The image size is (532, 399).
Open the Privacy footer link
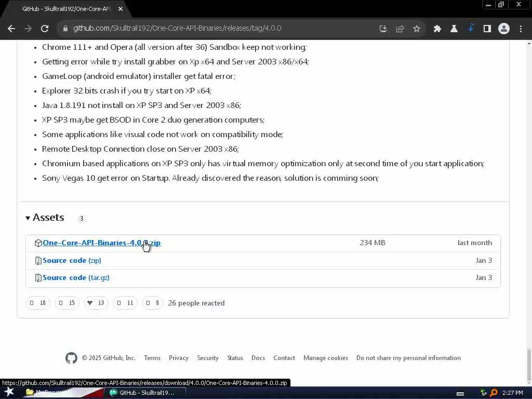point(179,358)
